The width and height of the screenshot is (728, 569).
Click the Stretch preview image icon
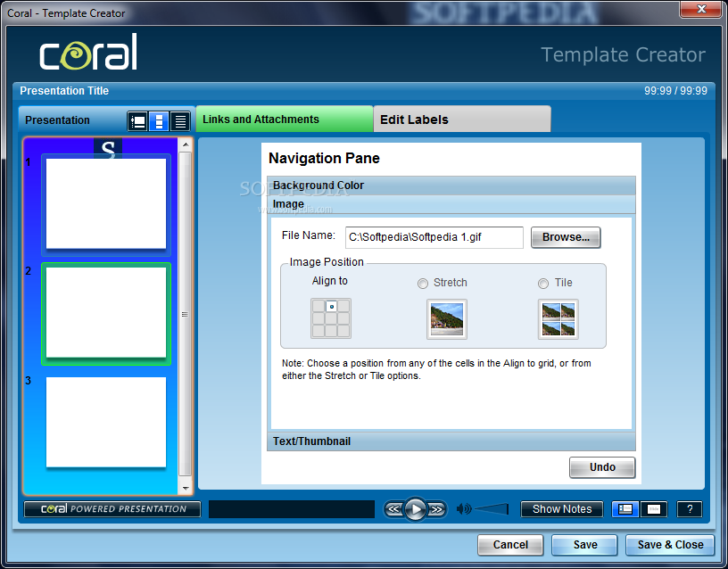(x=447, y=319)
